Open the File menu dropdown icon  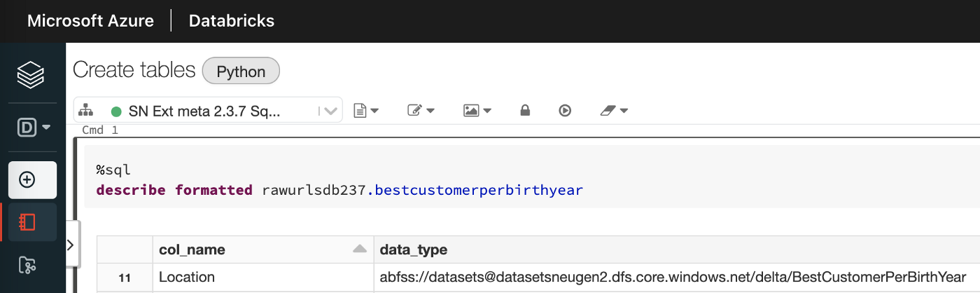pos(366,111)
